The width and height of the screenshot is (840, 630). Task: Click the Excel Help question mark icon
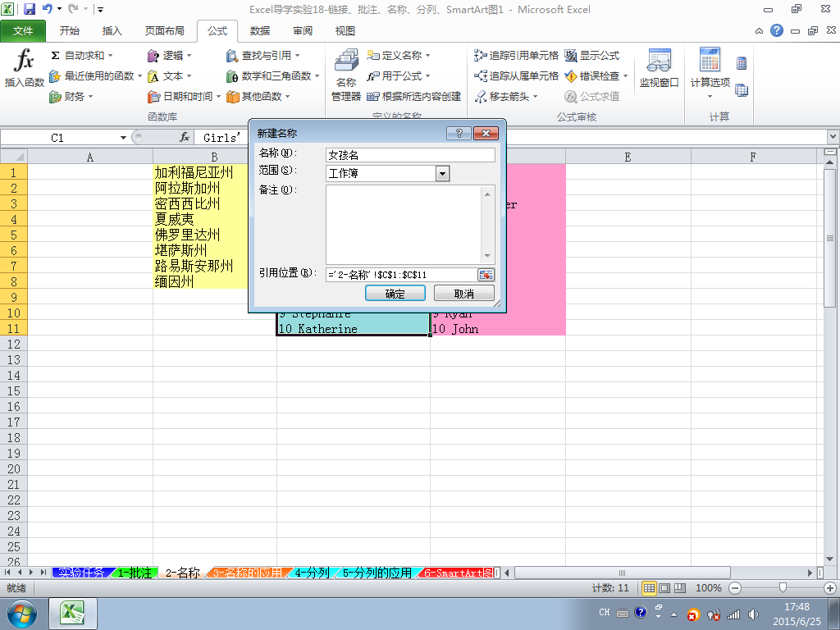point(777,30)
